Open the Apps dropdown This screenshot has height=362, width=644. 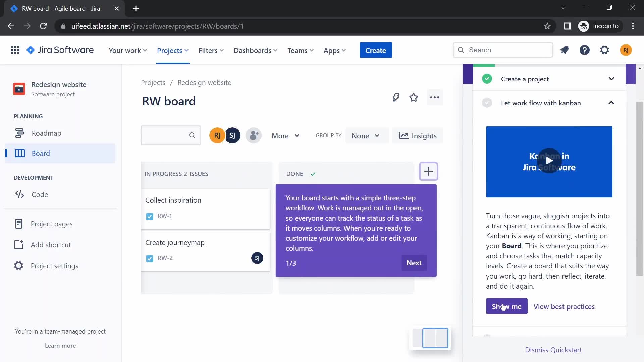click(334, 50)
